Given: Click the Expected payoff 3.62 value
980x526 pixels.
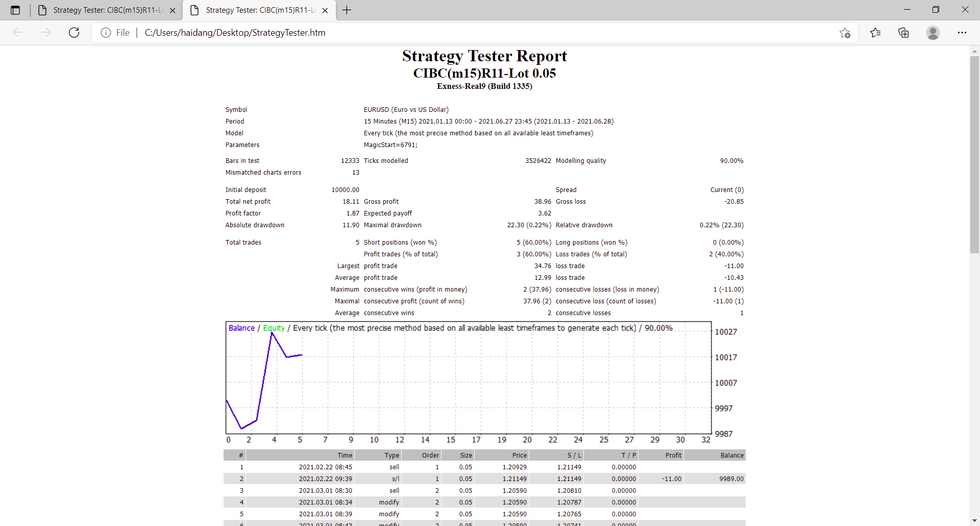Looking at the screenshot, I should coord(545,213).
